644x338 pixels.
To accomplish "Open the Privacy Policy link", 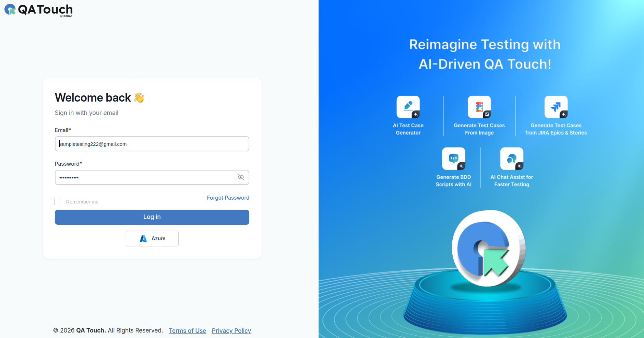I will coord(231,331).
